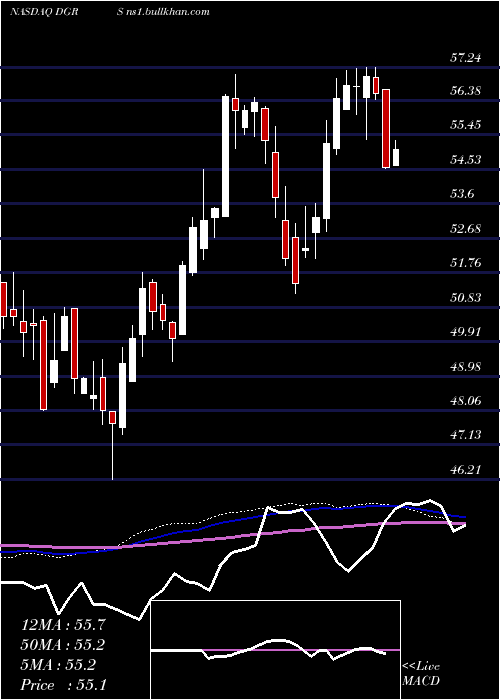Click the 56.38 price axis label
The image size is (500, 700).
coord(465,91)
